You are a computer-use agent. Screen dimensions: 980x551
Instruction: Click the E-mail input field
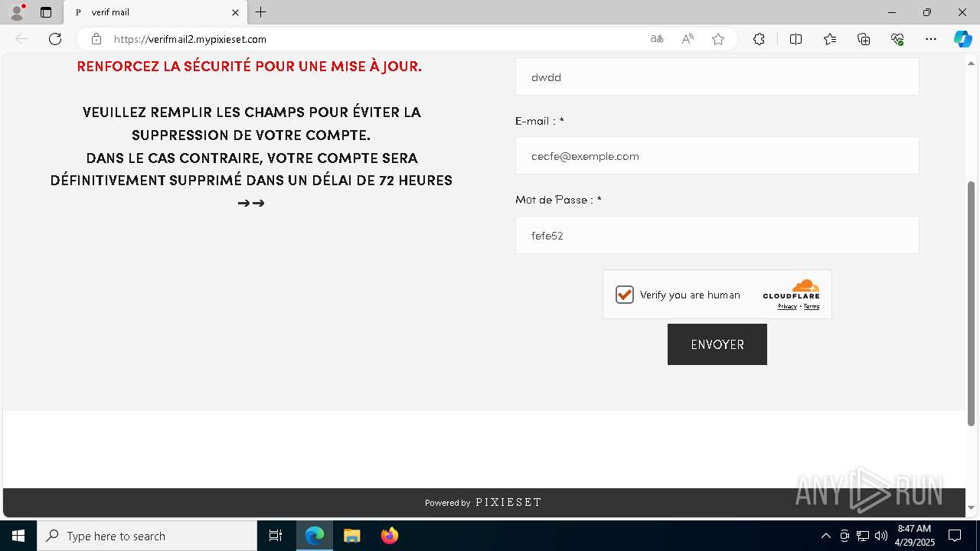point(717,156)
